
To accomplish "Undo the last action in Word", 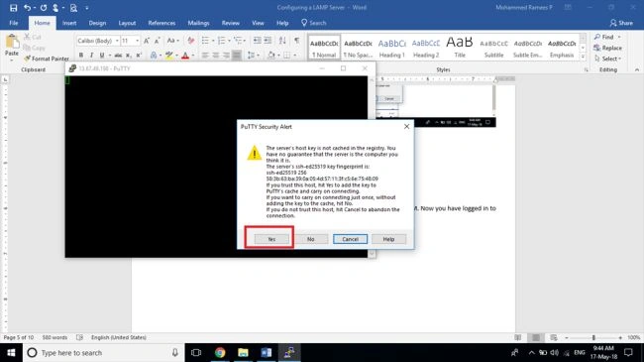I will (x=27, y=8).
